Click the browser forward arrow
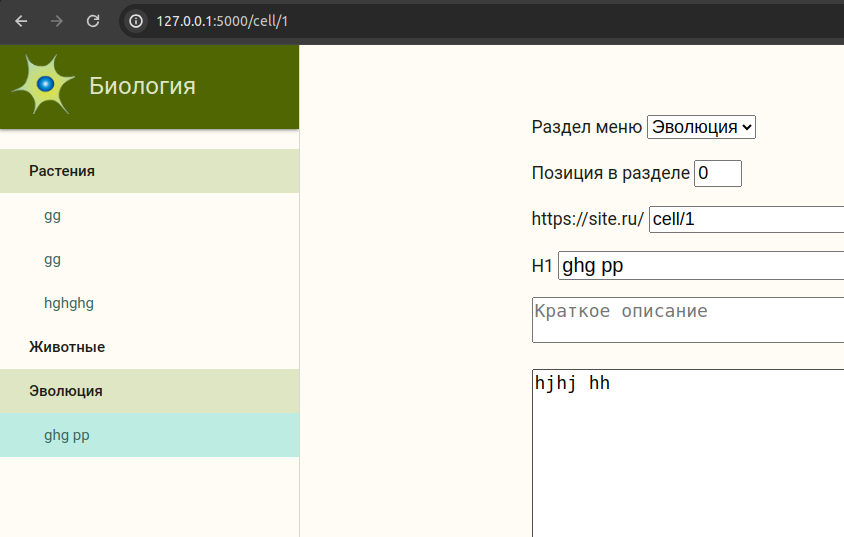Screen dimensions: 844x537 57,20
